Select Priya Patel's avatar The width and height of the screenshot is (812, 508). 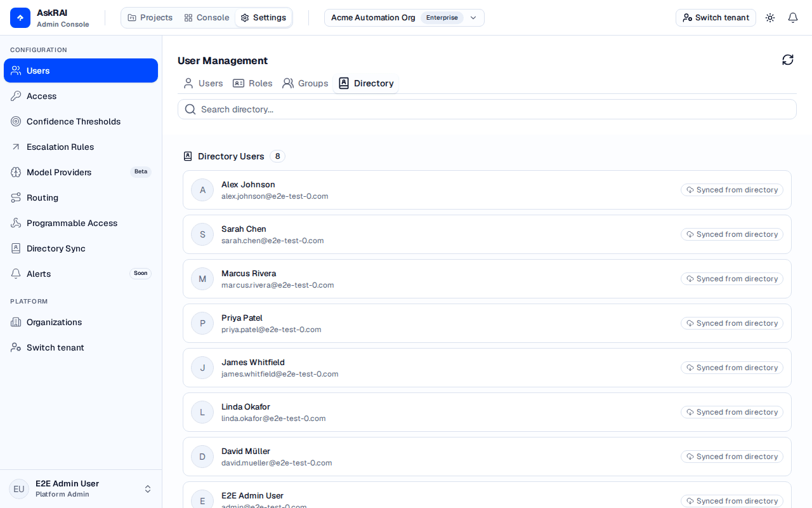pyautogui.click(x=202, y=323)
